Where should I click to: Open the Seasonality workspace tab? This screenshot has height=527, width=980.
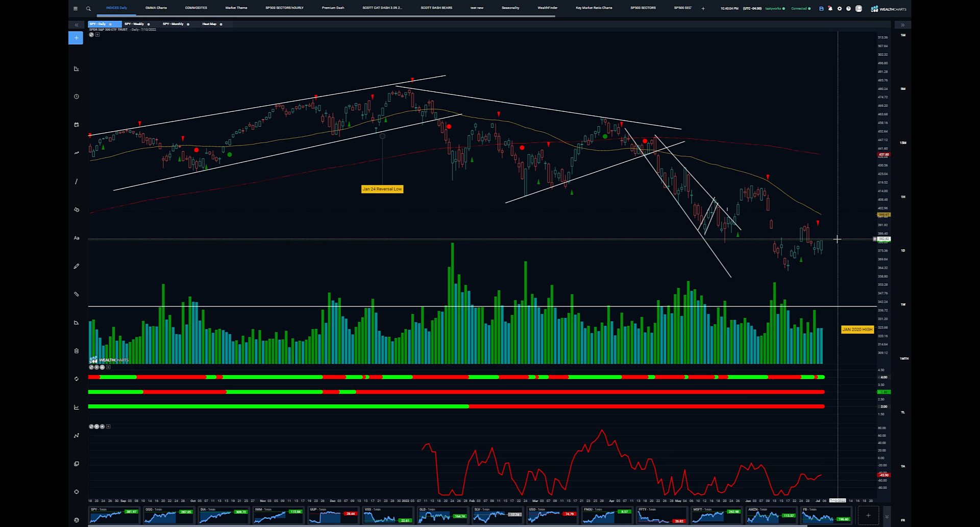(x=510, y=8)
